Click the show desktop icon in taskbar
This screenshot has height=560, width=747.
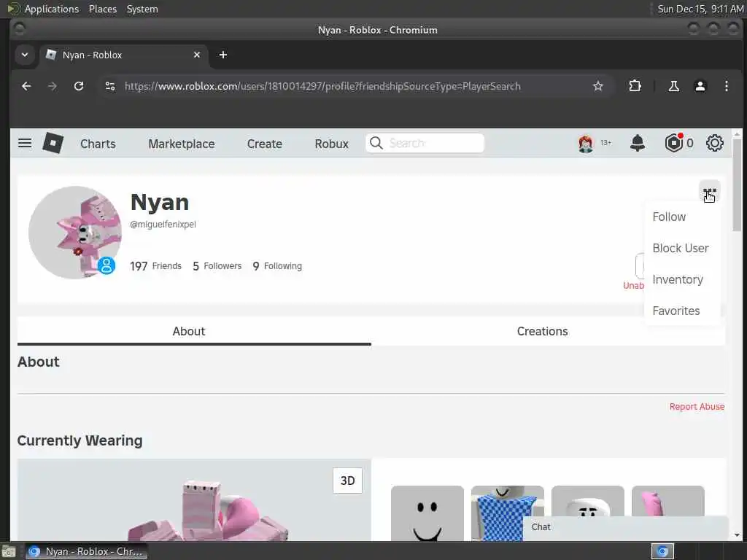pos(9,552)
